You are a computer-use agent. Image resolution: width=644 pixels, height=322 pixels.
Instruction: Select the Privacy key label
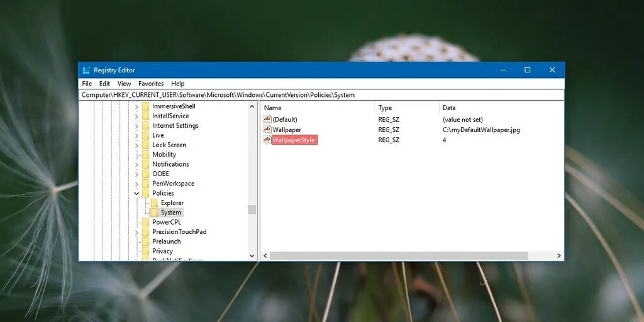162,252
